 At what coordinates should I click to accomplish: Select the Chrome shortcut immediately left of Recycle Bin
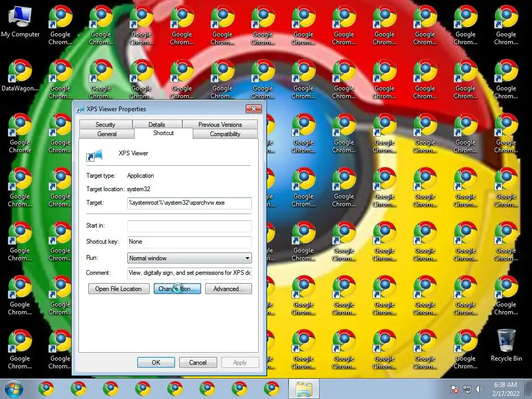[x=465, y=350]
